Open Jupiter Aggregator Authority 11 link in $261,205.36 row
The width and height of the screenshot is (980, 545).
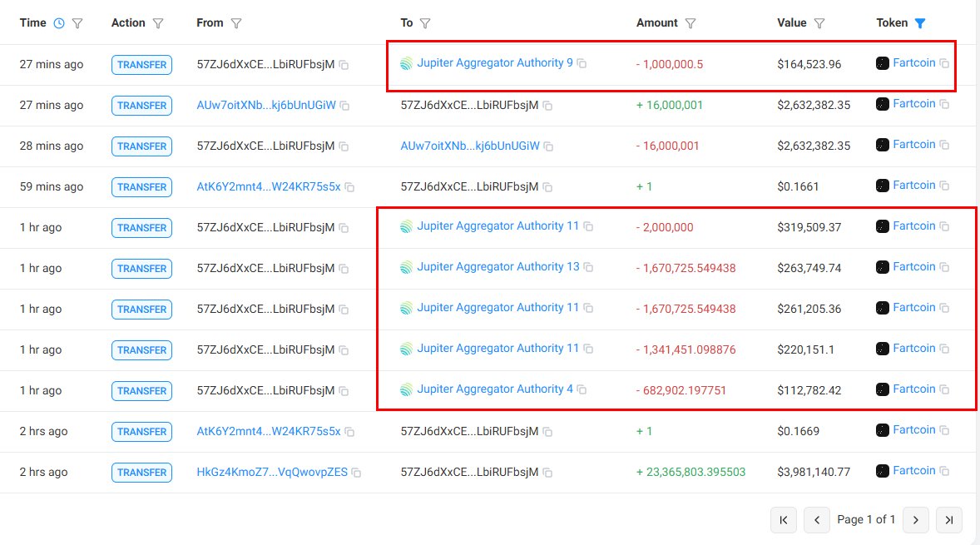point(497,307)
